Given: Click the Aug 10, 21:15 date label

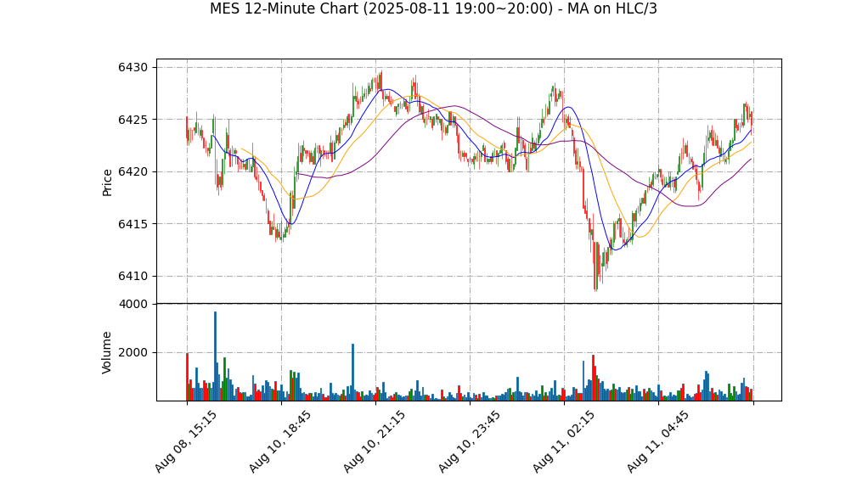Looking at the screenshot, I should 375,441.
